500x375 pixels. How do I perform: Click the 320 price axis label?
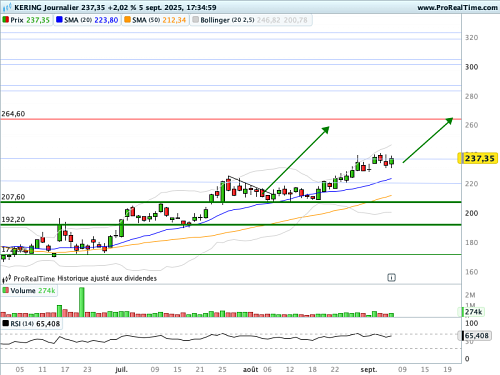pyautogui.click(x=471, y=38)
